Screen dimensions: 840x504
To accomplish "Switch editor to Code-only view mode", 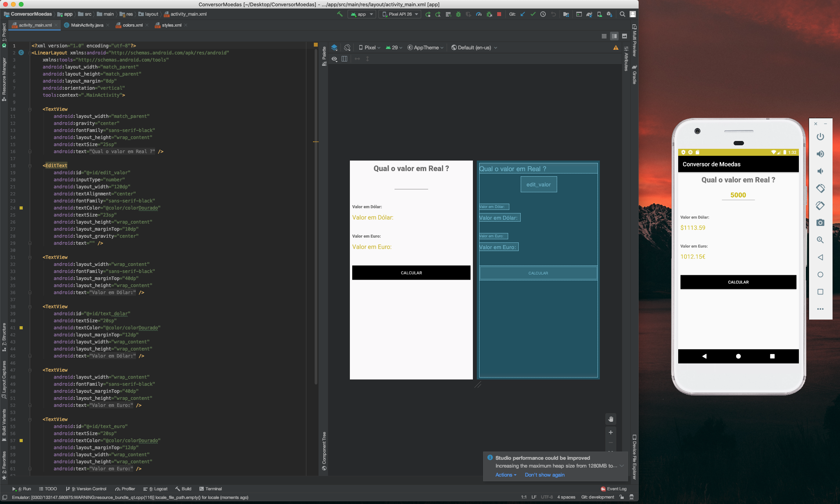I will [x=604, y=36].
